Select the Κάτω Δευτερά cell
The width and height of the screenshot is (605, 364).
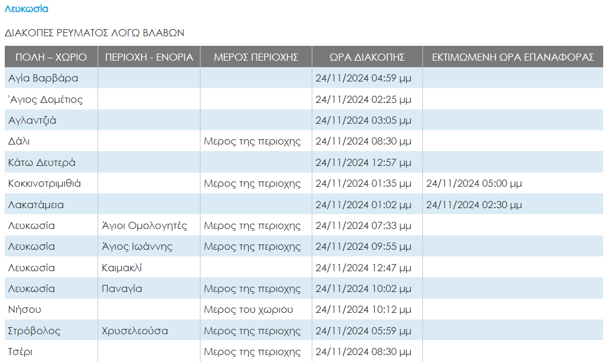[42, 162]
